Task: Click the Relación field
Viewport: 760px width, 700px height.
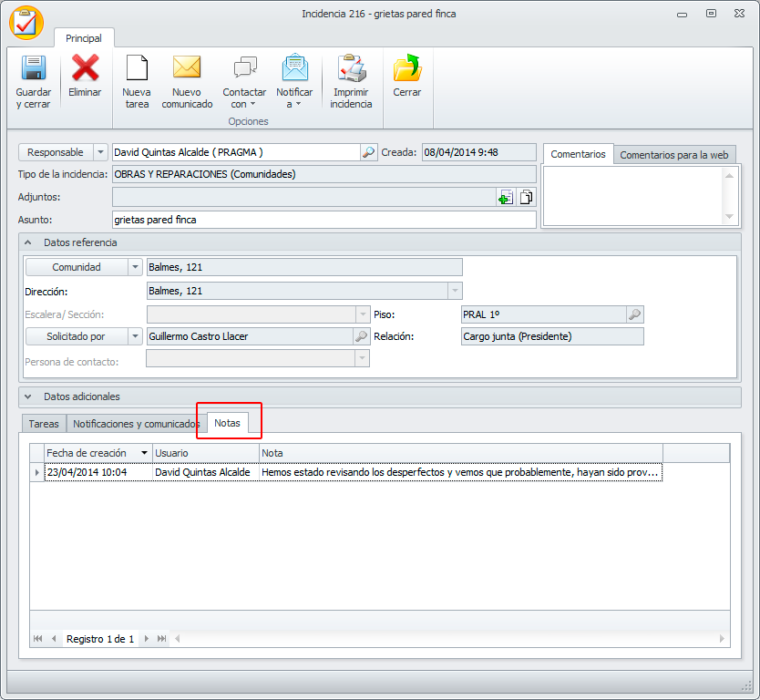Action: tap(552, 336)
